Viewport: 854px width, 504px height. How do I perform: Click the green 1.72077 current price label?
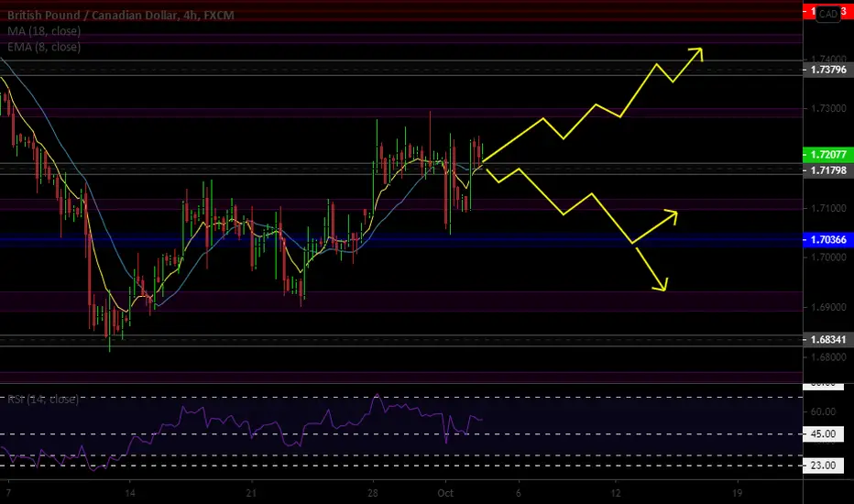(x=828, y=155)
